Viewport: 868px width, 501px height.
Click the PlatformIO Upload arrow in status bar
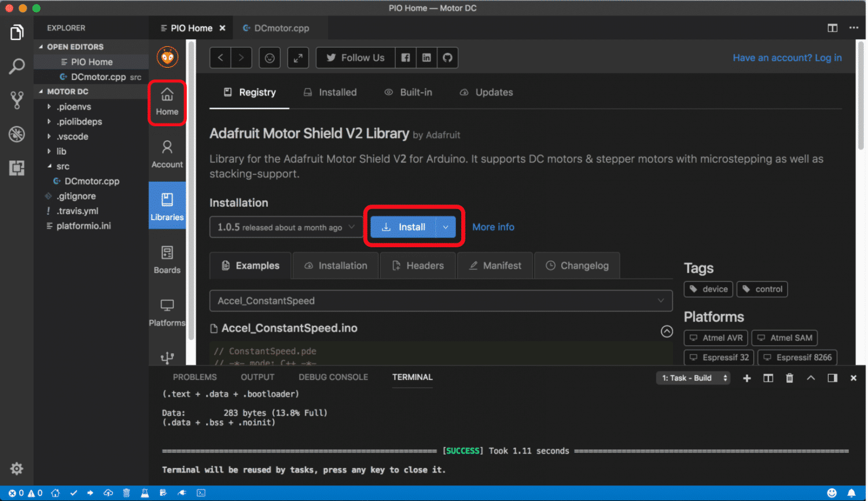click(x=90, y=493)
